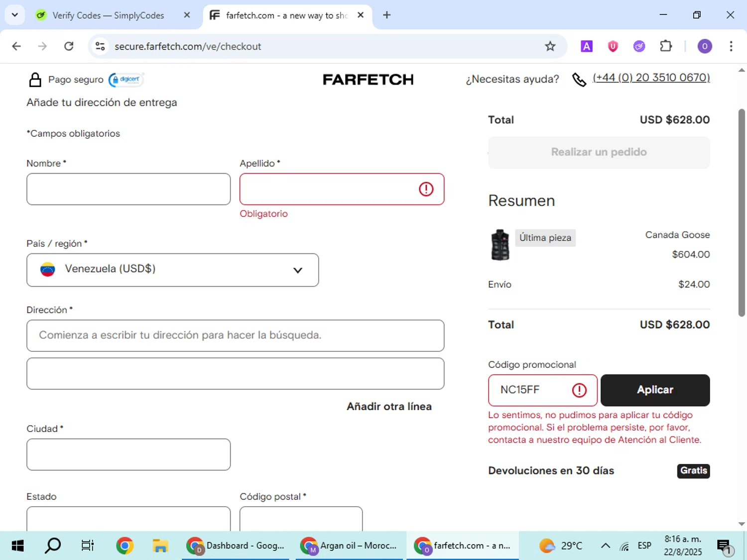This screenshot has height=560, width=747.
Task: Select the farfetch.com tab
Action: click(286, 15)
